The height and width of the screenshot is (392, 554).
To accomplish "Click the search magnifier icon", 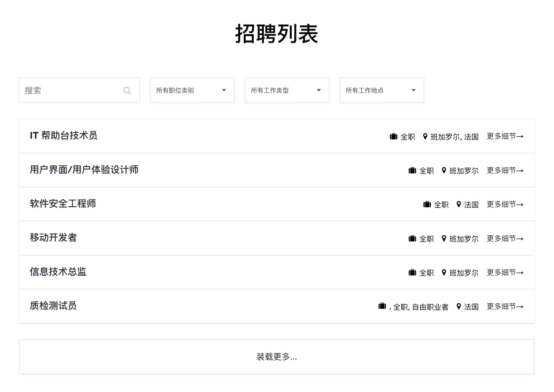I will coord(127,91).
